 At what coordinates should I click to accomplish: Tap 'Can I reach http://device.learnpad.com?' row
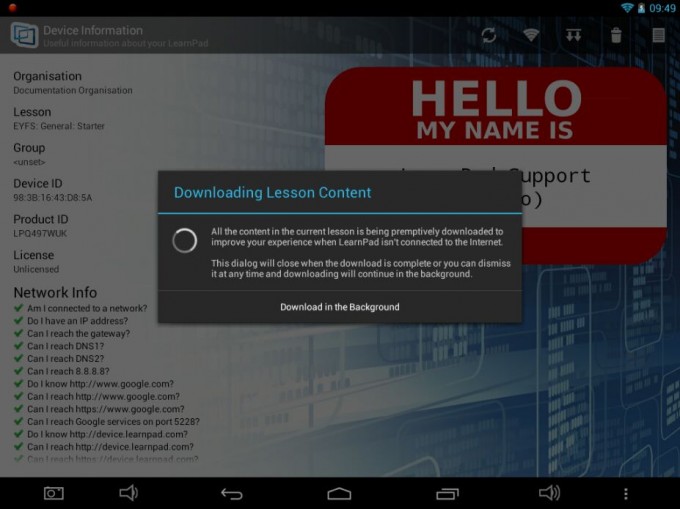[x=104, y=447]
